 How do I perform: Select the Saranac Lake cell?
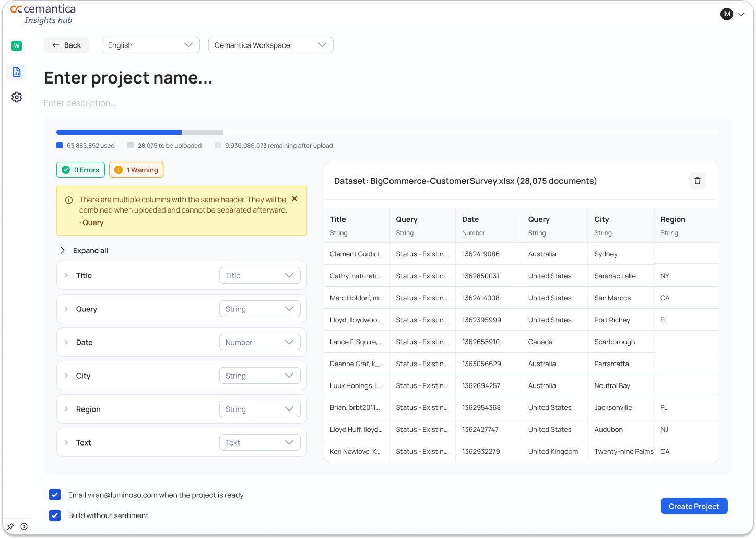click(x=621, y=276)
